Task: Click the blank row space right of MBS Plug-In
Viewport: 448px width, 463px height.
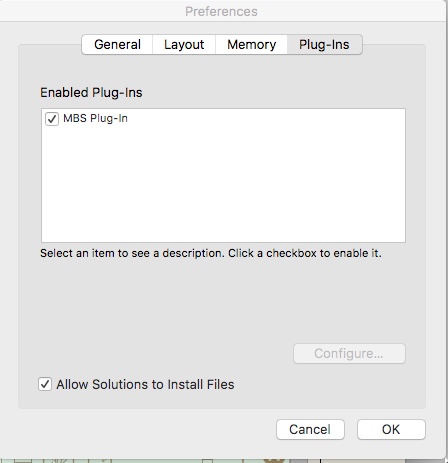Action: coord(266,118)
